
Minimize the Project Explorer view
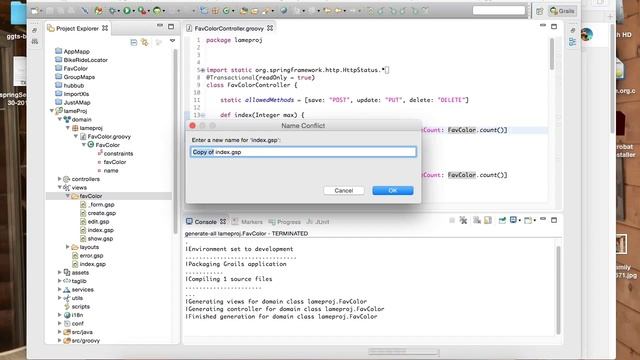point(160,26)
